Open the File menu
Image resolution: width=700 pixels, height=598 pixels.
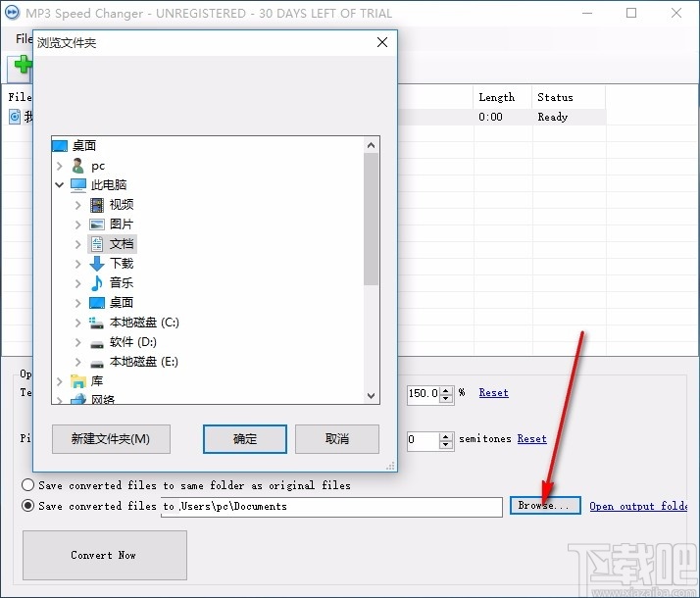point(24,39)
